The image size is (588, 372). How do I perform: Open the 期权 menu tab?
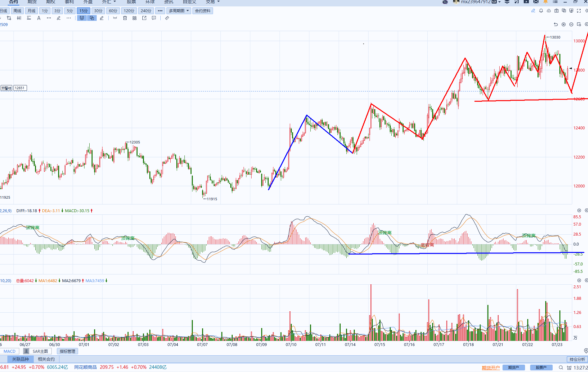tap(51, 2)
